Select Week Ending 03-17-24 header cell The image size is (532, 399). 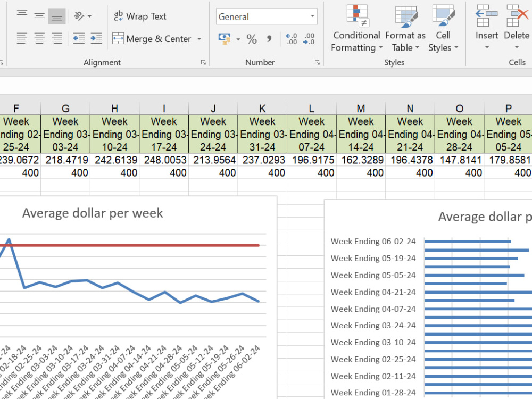pos(164,134)
